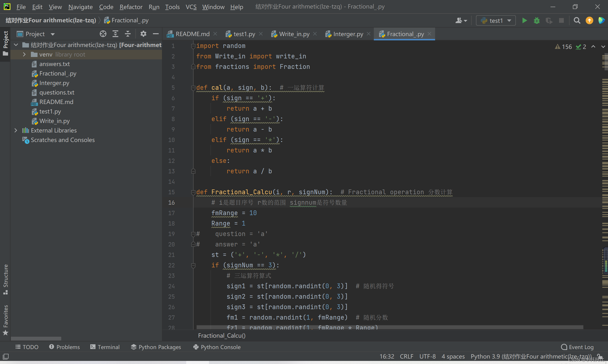Open the Code With Me user icon
Viewport: 608px width, 364px height.
tap(461, 21)
